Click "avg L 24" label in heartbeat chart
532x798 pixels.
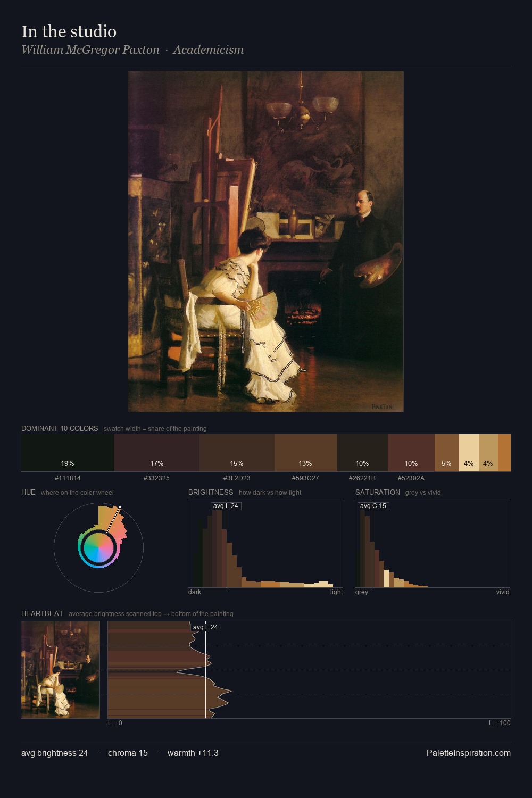[x=205, y=627]
